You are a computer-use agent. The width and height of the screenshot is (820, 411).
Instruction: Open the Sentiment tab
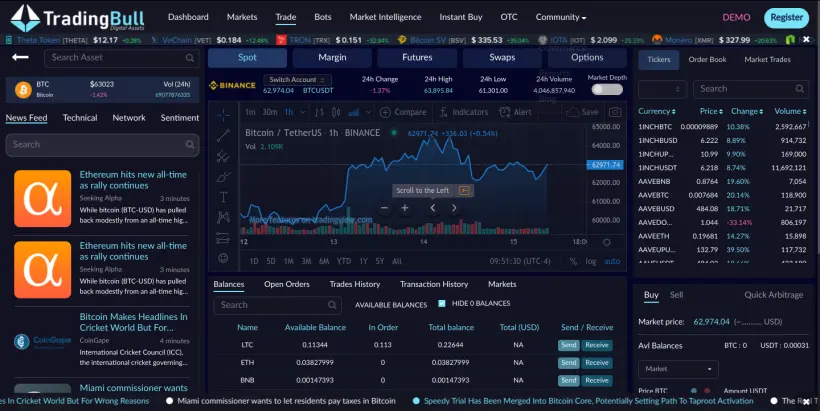coord(180,118)
